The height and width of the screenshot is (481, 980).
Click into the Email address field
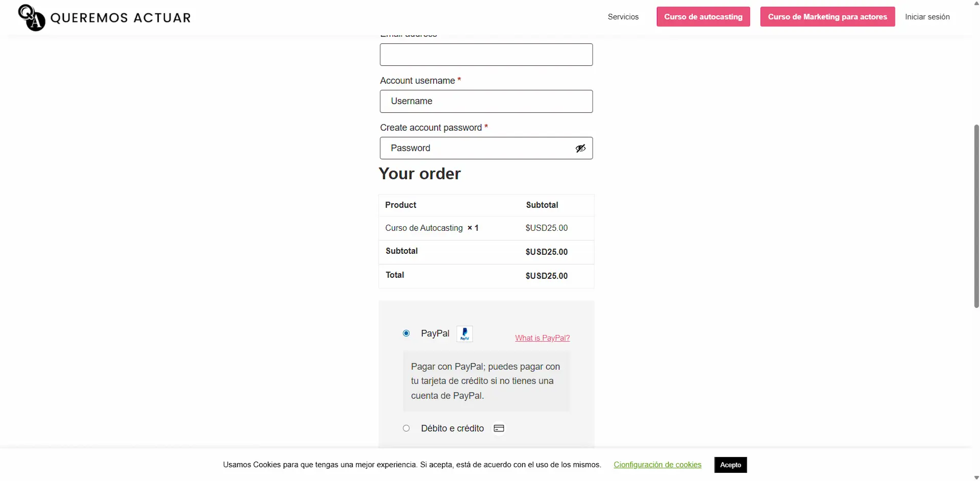[486, 55]
